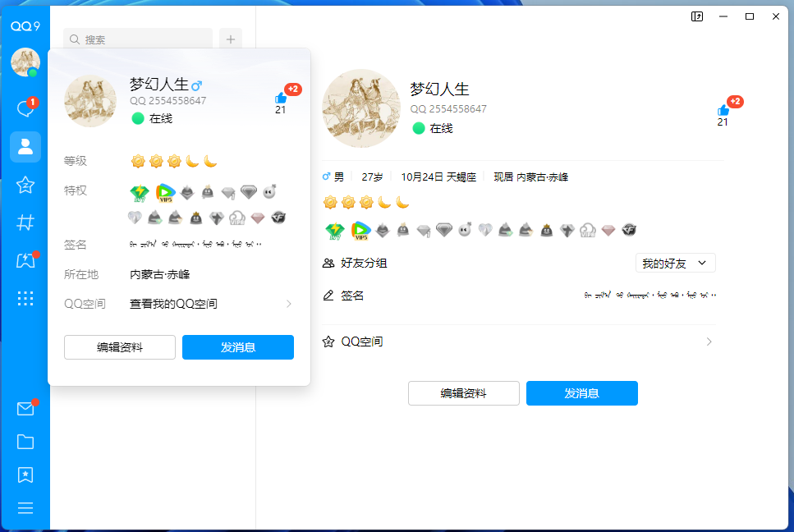Image resolution: width=794 pixels, height=532 pixels.
Task: Open 查看我的QQ空间 link in the popup
Action: coord(174,304)
